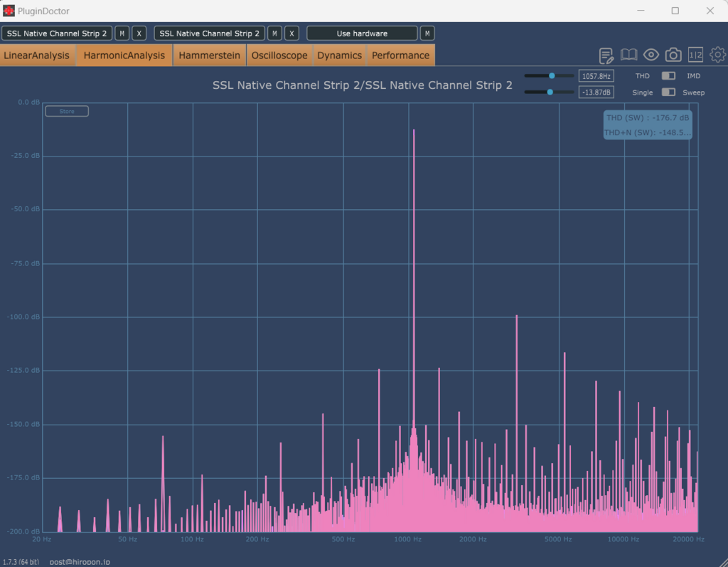Take a screenshot with camera icon
Image resolution: width=728 pixels, height=567 pixels.
[673, 55]
